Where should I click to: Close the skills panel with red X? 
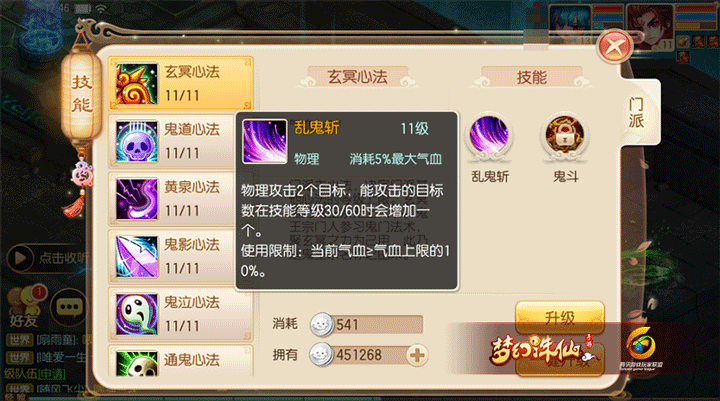(614, 47)
